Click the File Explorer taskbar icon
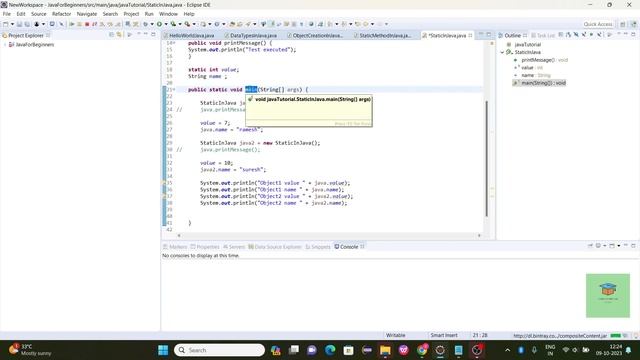 [x=385, y=350]
